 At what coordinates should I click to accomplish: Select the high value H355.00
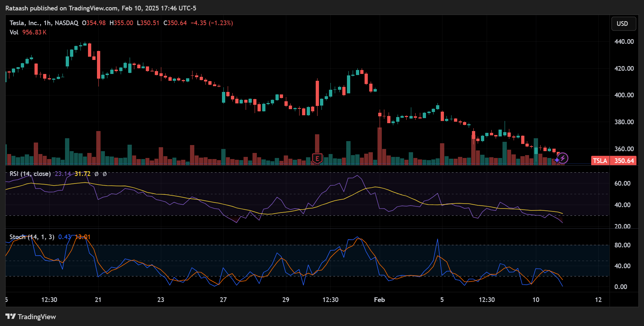click(x=121, y=23)
